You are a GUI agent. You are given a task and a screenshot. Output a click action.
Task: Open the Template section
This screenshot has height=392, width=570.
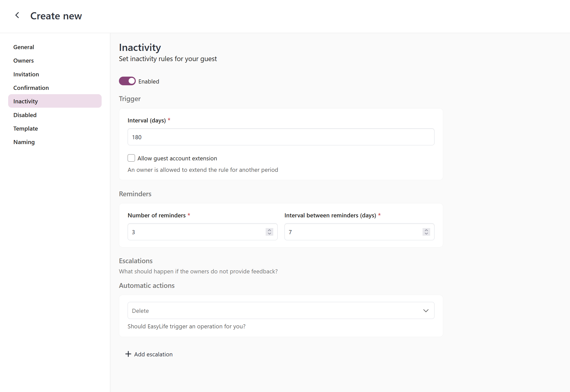pyautogui.click(x=25, y=129)
